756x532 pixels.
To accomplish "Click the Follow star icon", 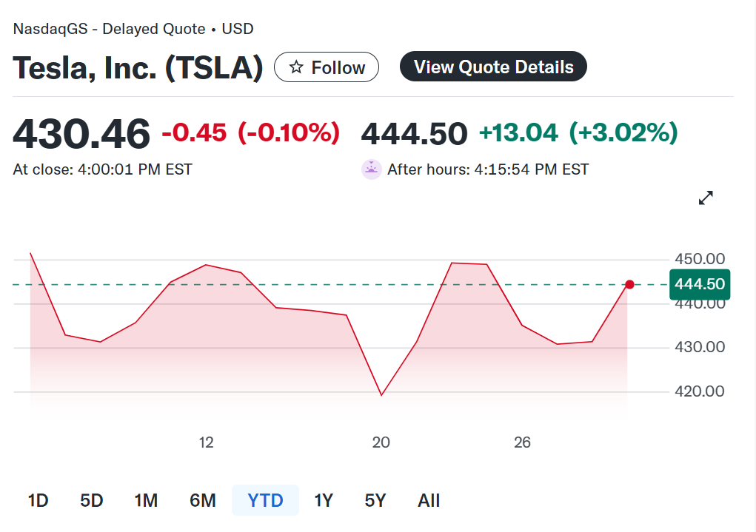I will 296,67.
